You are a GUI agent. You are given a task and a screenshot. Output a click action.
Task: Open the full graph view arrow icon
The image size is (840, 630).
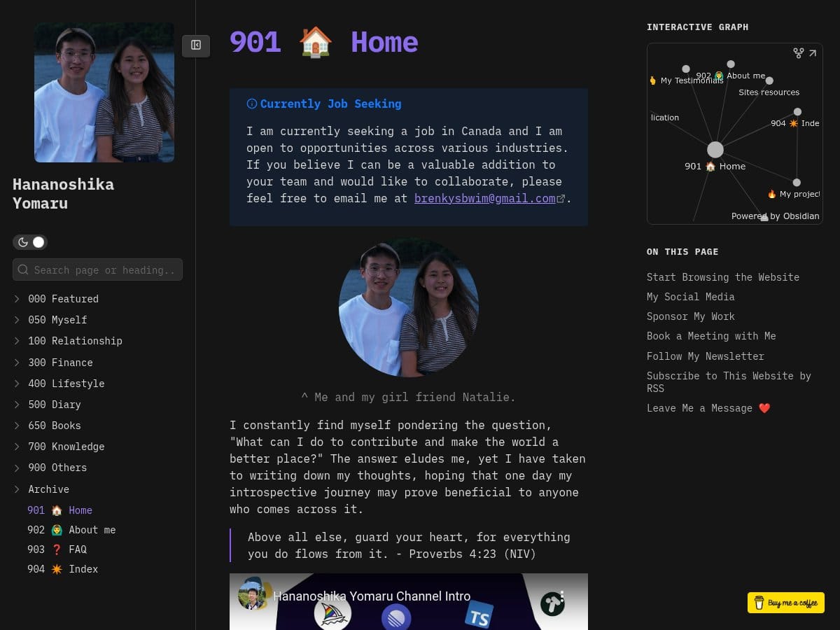813,53
